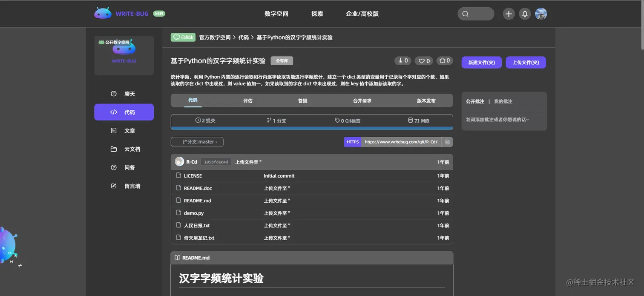Open the 版本发布 tab
The image size is (644, 296).
point(425,101)
